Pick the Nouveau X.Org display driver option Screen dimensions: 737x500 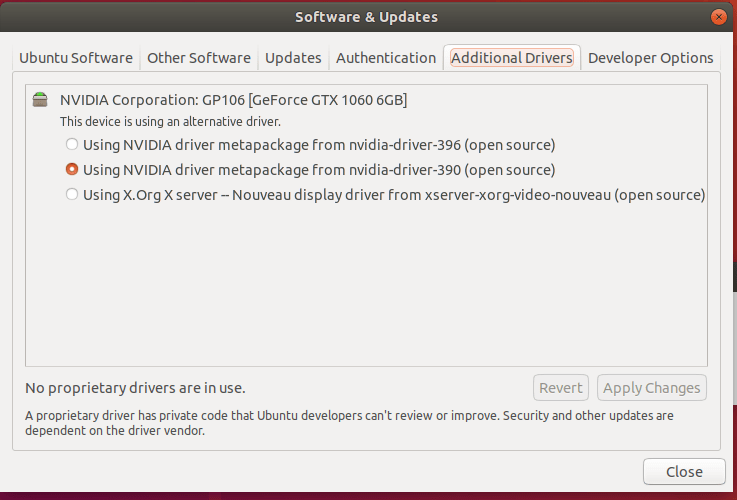[x=72, y=195]
